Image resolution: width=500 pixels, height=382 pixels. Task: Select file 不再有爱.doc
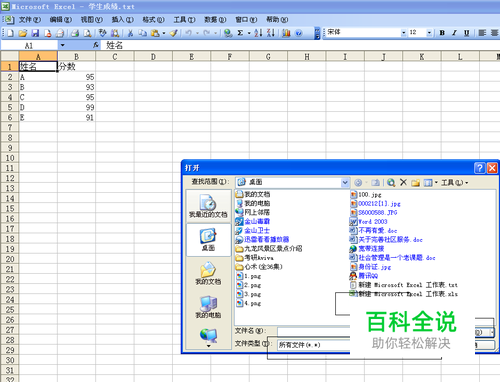point(373,230)
